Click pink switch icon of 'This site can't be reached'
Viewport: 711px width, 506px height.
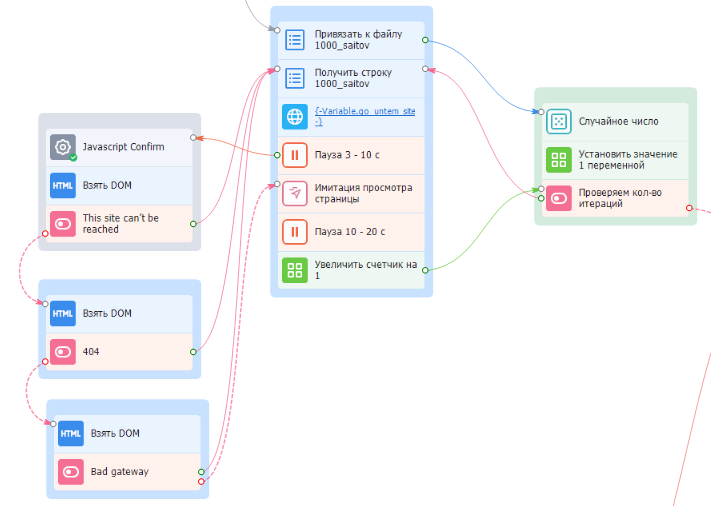pos(63,224)
